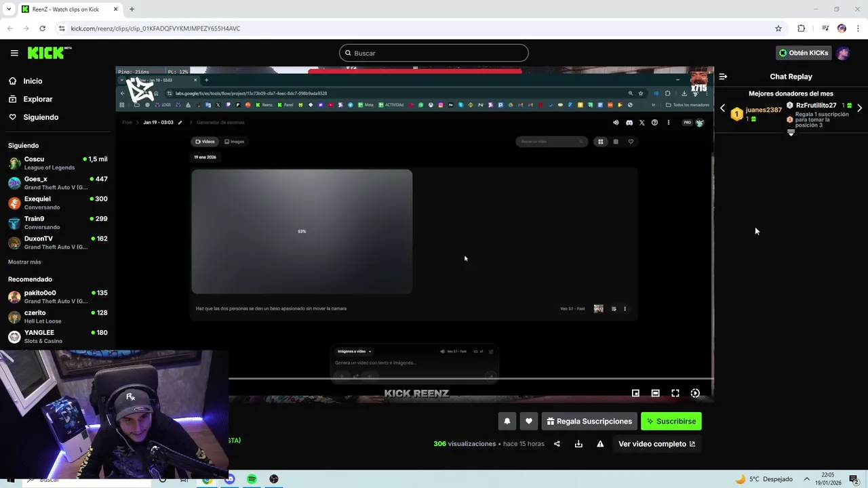Show next top donors with right arrow

pos(860,108)
